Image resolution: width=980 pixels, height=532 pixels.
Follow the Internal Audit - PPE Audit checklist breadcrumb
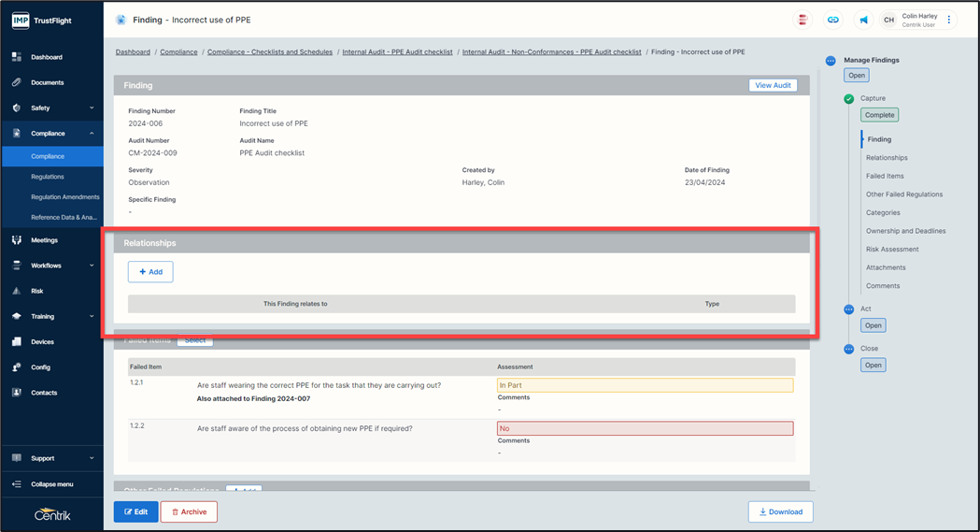point(397,52)
